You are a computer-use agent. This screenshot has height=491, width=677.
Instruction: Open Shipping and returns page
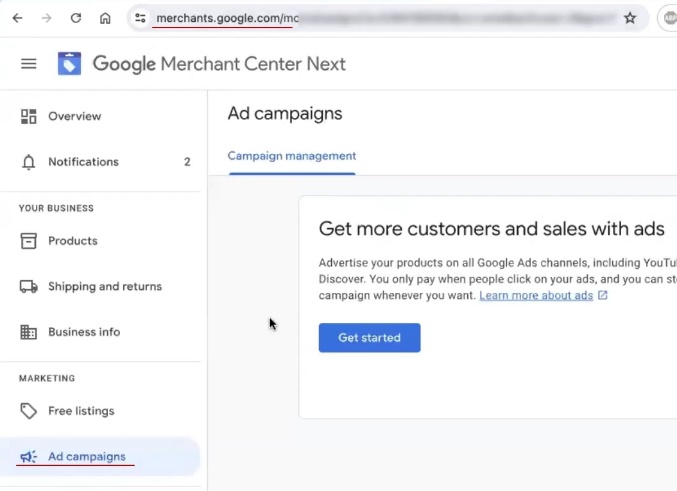(x=104, y=287)
